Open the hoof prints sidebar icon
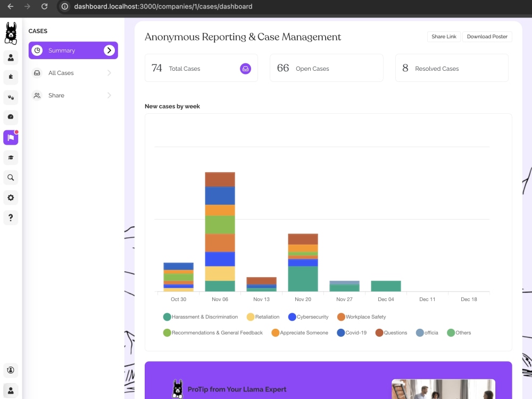 tap(11, 97)
